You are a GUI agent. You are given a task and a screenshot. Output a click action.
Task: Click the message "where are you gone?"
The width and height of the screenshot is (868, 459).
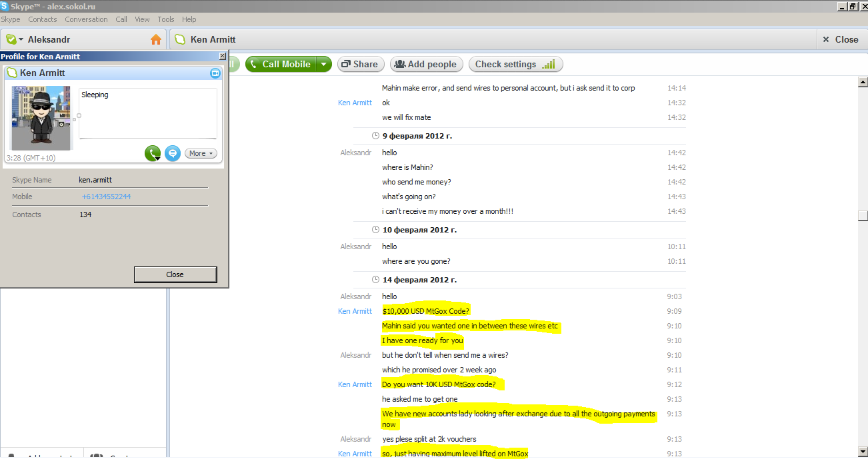(x=416, y=261)
